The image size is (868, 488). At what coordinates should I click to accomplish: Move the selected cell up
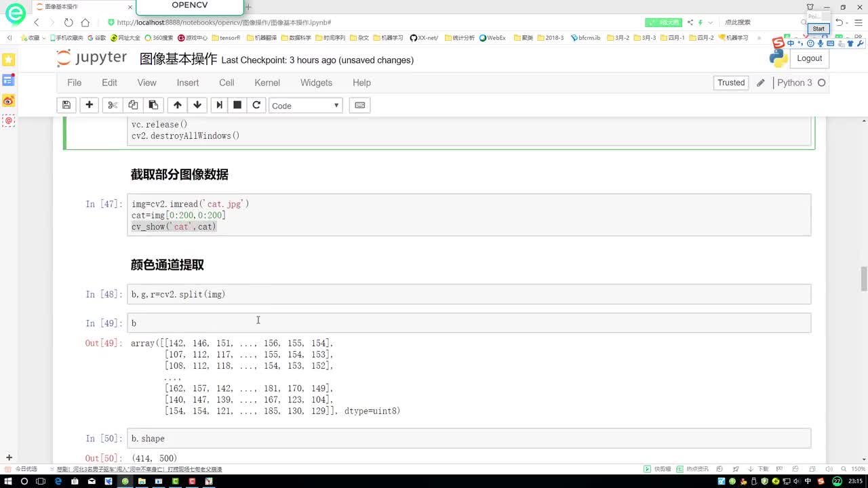coord(178,105)
